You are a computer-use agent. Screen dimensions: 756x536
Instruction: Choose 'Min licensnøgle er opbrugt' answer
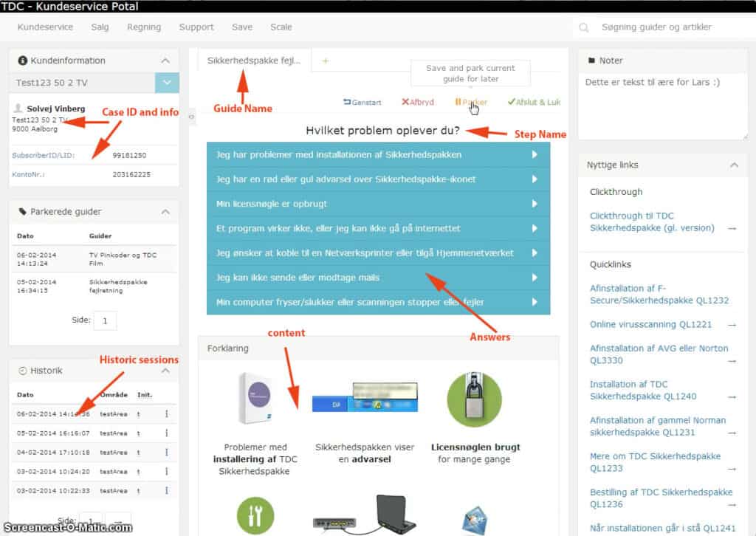[379, 204]
